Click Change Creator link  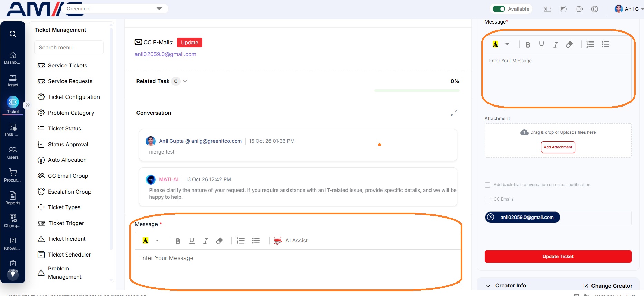point(608,286)
